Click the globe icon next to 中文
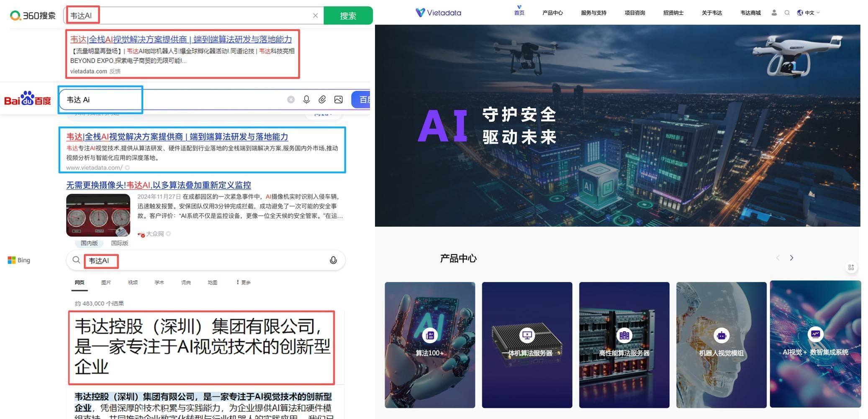 799,13
